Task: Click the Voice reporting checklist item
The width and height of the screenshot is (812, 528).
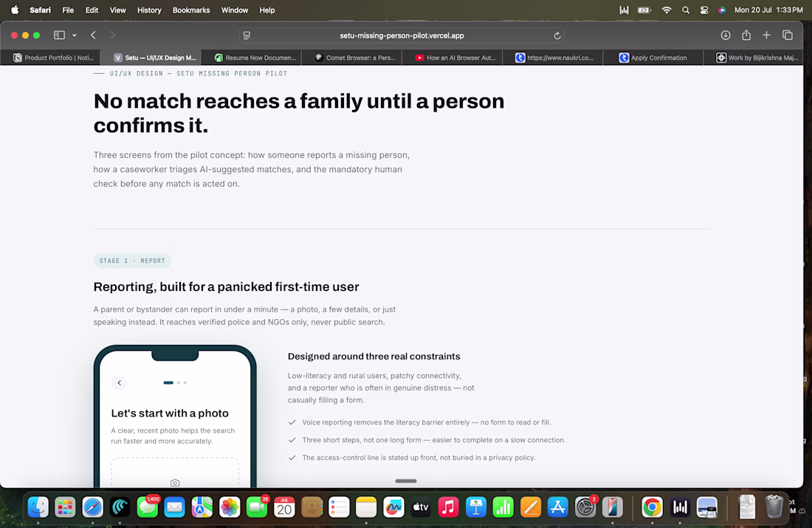Action: click(419, 422)
